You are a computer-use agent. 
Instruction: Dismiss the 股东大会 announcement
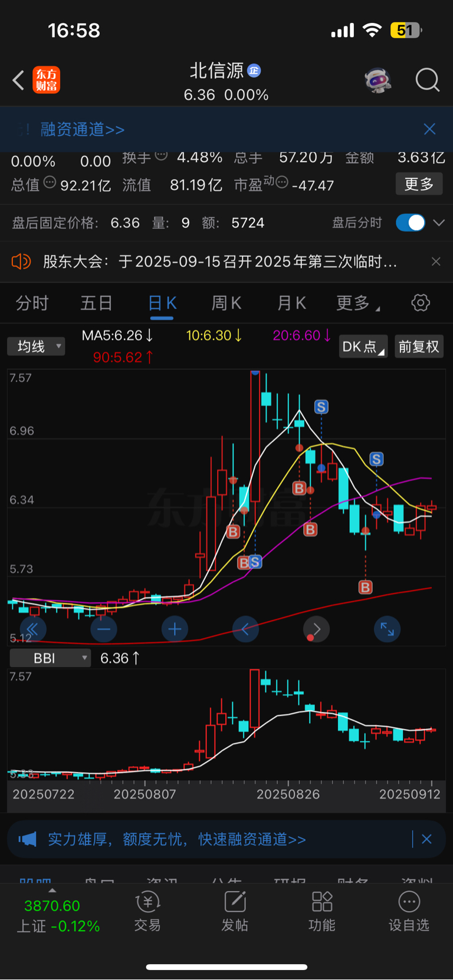coord(436,261)
